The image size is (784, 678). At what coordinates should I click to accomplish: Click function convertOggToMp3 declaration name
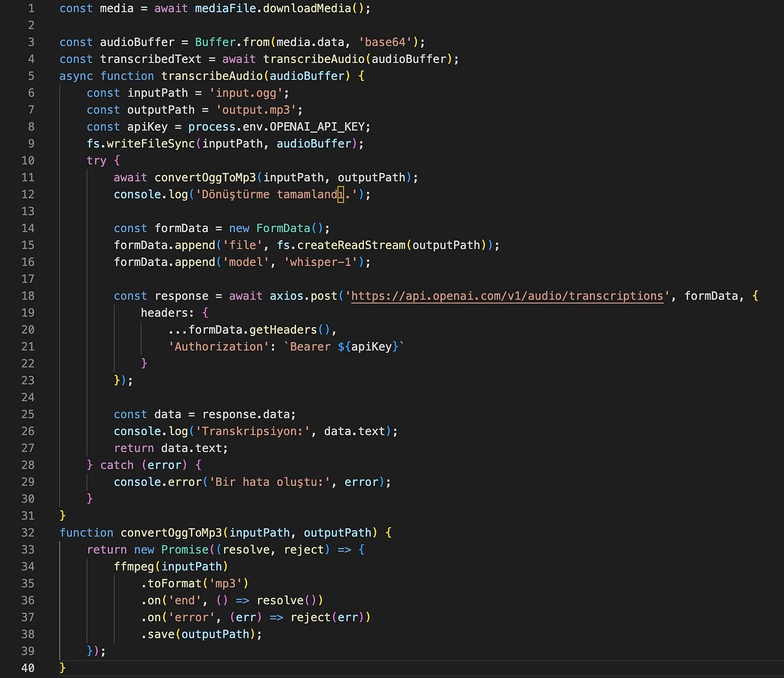(x=171, y=533)
